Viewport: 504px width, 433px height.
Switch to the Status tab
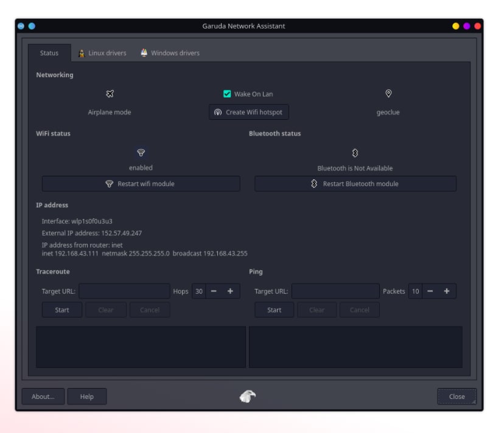[49, 53]
